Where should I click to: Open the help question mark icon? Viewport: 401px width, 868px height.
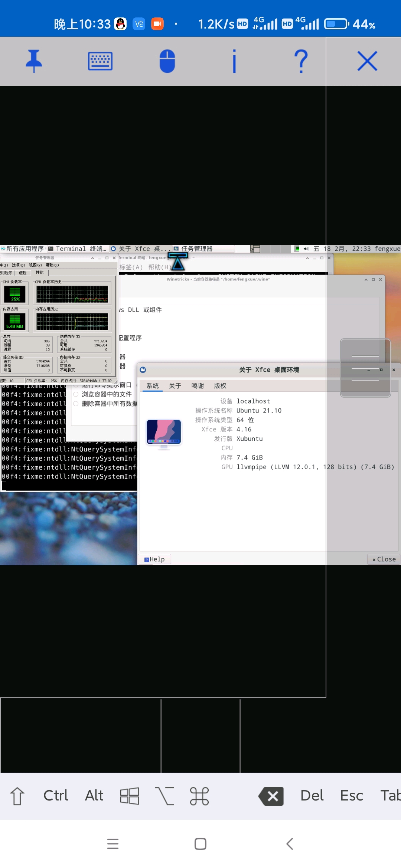(301, 61)
